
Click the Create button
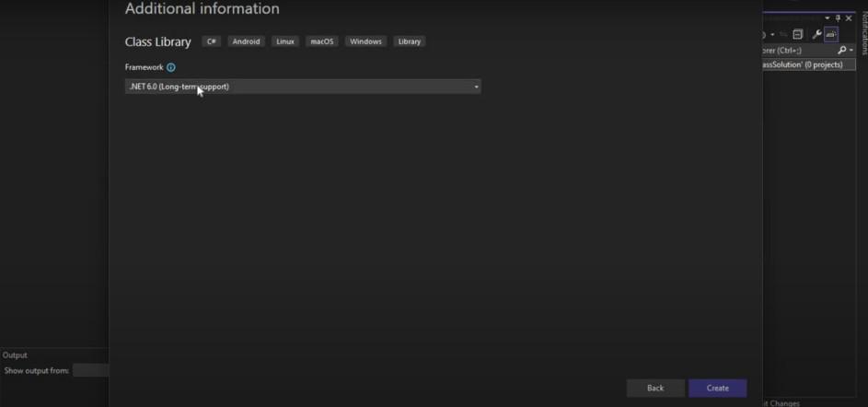coord(717,389)
